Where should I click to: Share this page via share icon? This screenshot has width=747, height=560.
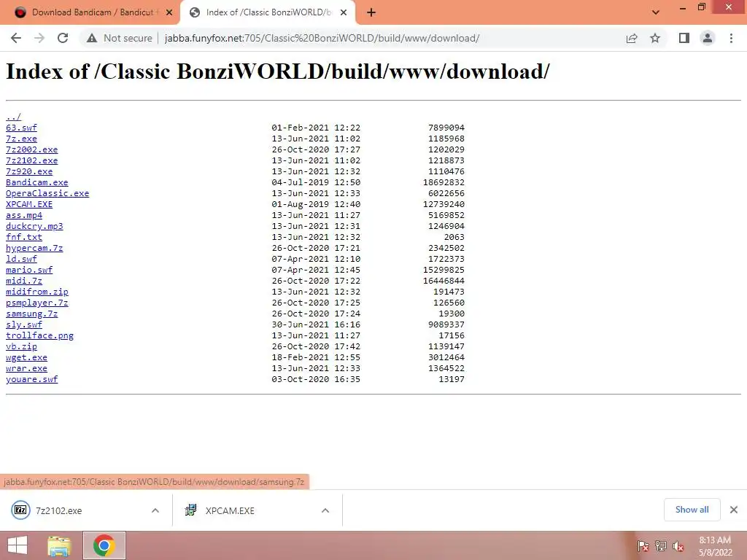point(632,38)
